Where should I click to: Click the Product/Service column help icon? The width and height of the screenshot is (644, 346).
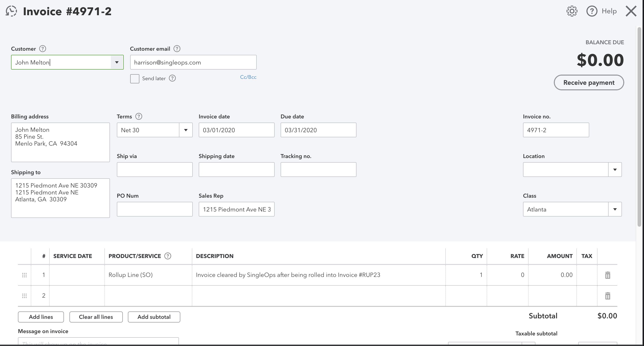(168, 256)
